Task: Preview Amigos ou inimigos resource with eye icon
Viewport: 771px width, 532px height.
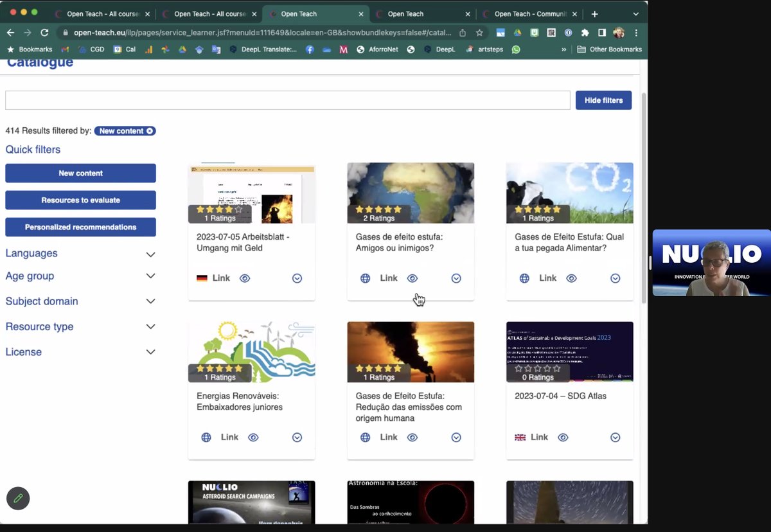Action: pos(412,278)
